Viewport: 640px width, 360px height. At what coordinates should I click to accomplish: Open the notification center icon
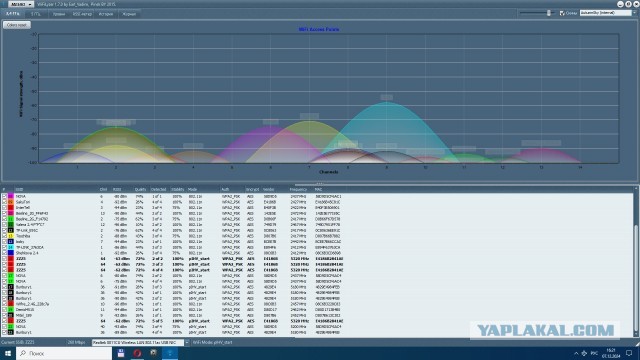[629, 353]
